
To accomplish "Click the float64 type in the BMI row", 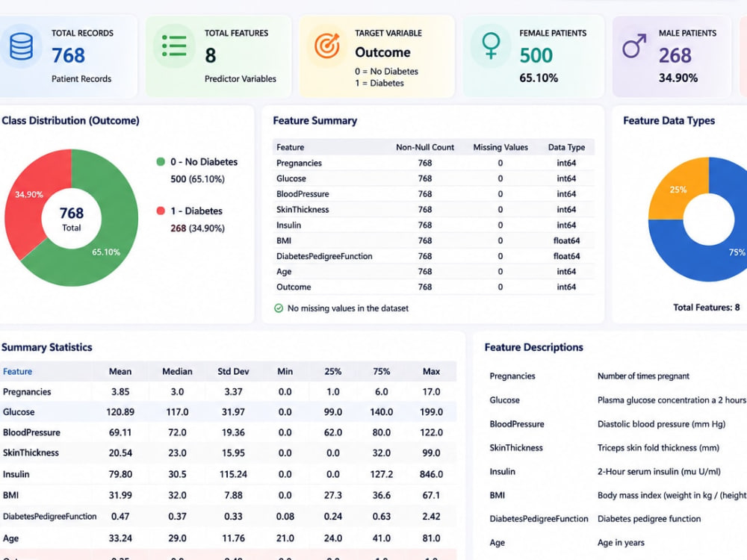I will [x=566, y=240].
